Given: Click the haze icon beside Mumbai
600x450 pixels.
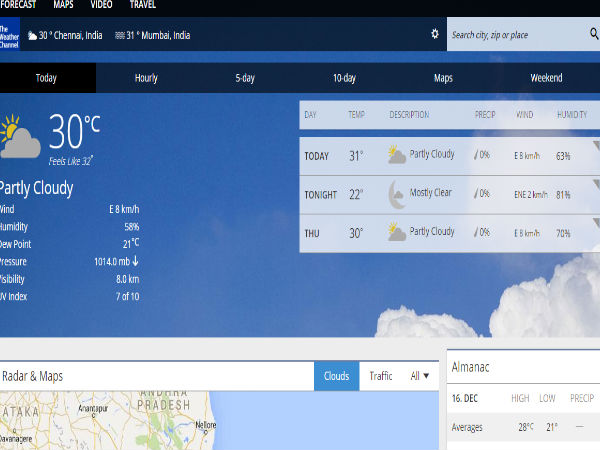Looking at the screenshot, I should 120,36.
